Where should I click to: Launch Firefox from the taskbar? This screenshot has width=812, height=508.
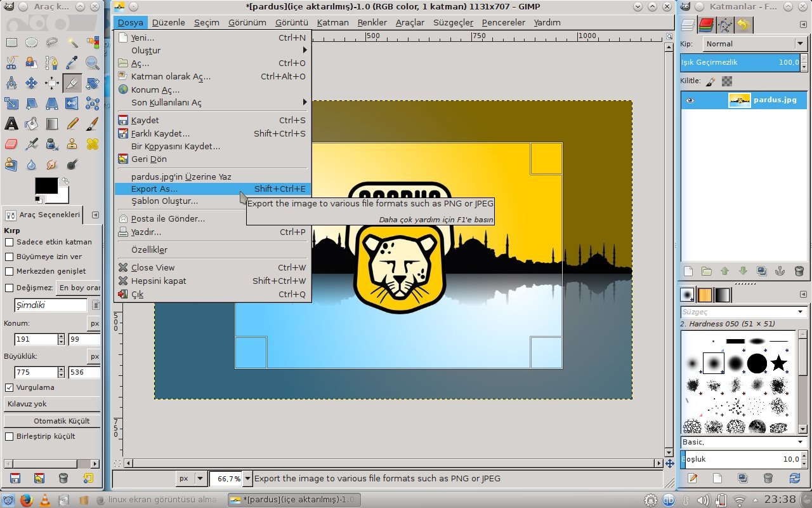26,500
